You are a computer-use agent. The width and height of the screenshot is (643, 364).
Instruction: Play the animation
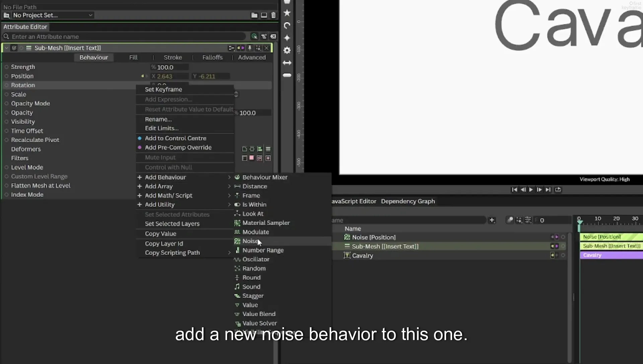pos(531,189)
